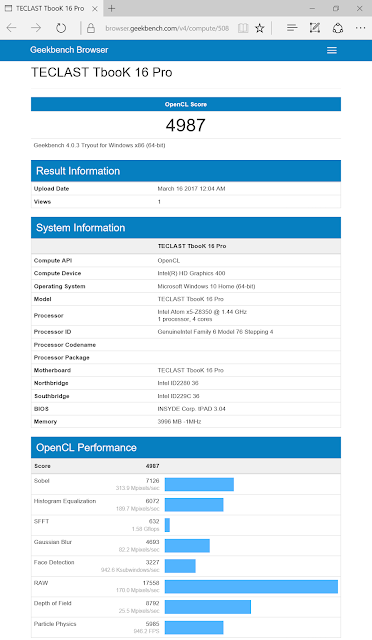Add page to favorites with star icon
372x640 pixels.
click(260, 28)
